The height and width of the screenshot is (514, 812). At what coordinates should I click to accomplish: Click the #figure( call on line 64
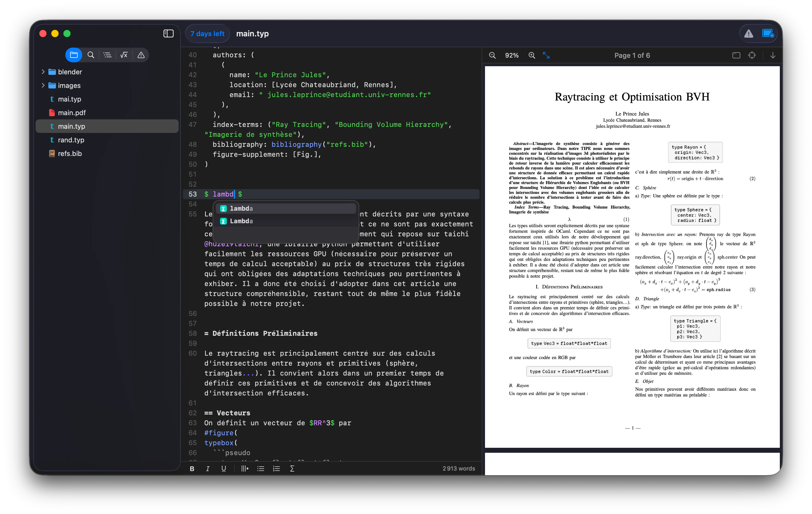pyautogui.click(x=221, y=433)
